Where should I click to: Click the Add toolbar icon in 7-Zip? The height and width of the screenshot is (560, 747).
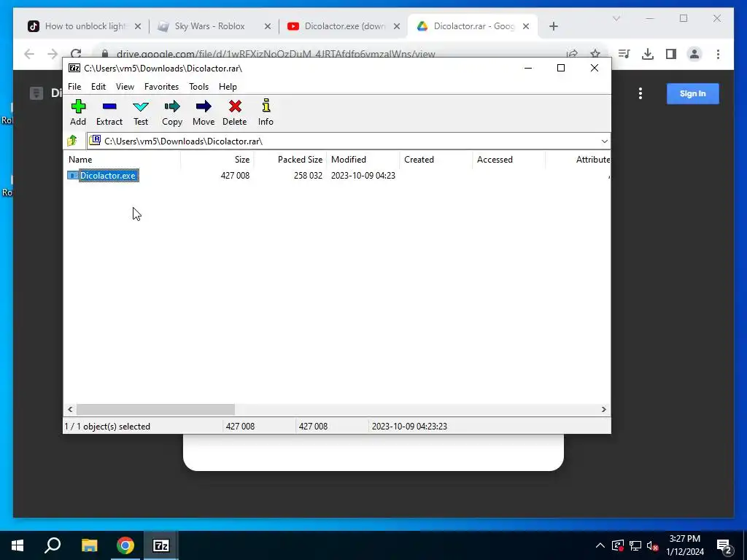tap(78, 113)
